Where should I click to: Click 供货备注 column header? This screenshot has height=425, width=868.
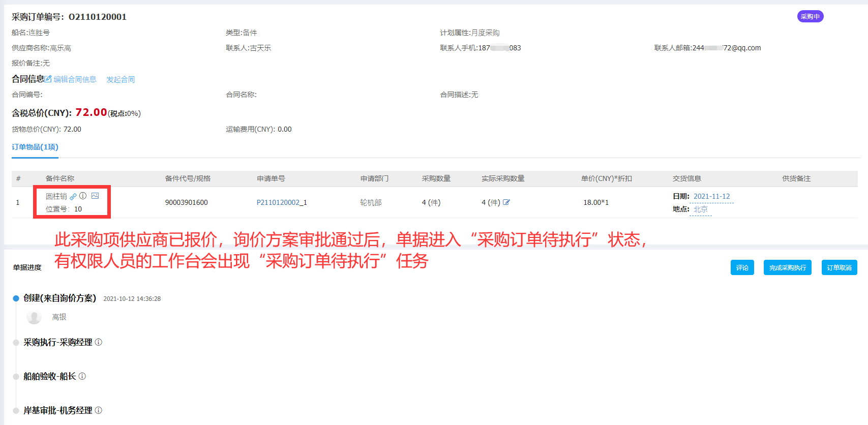point(796,178)
